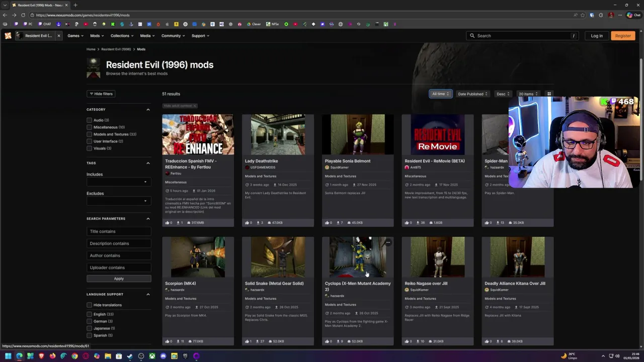Viewport: 644px width, 362px height.
Task: Open Chrome from the taskbar
Action: coord(74,356)
